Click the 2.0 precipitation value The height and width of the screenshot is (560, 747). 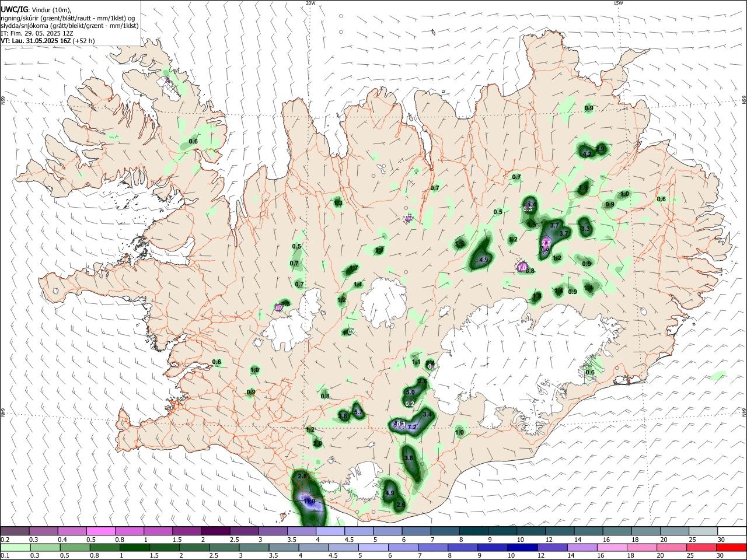(317, 443)
